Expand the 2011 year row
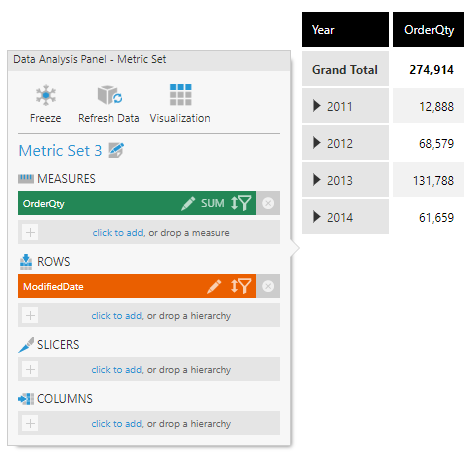475x459 pixels. point(317,106)
